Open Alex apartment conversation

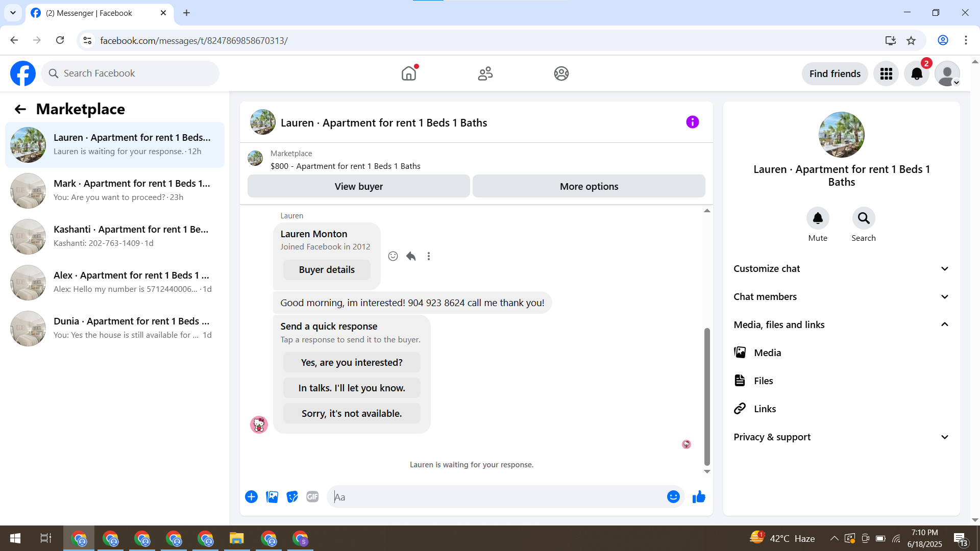(115, 283)
